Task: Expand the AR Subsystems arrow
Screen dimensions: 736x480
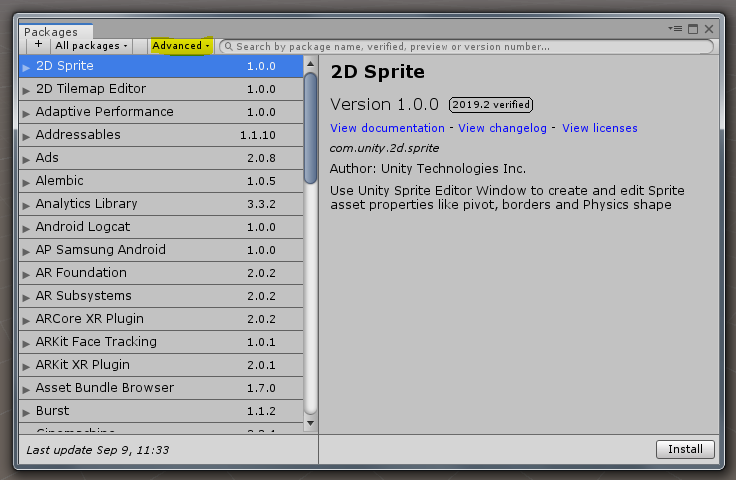Action: [x=26, y=297]
